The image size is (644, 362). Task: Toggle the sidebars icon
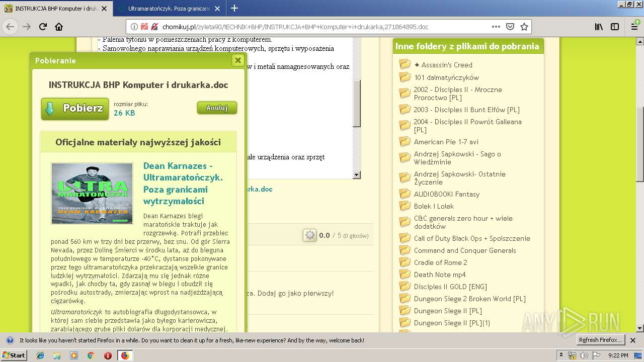click(x=615, y=27)
